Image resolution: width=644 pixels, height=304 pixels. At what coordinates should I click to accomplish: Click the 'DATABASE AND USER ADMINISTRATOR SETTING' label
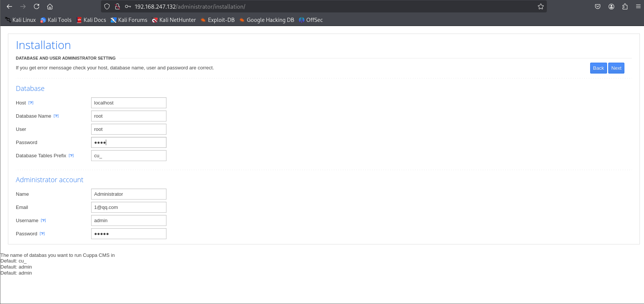pyautogui.click(x=66, y=58)
